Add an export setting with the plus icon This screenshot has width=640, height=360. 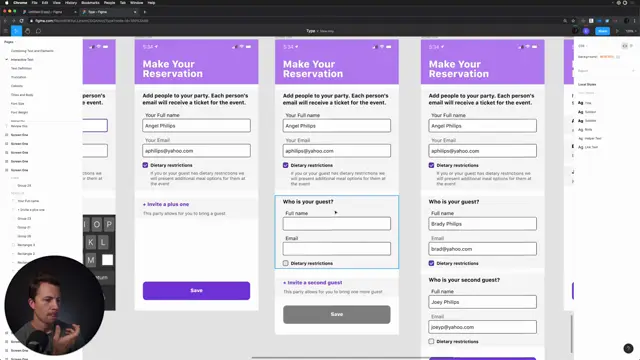tap(633, 71)
